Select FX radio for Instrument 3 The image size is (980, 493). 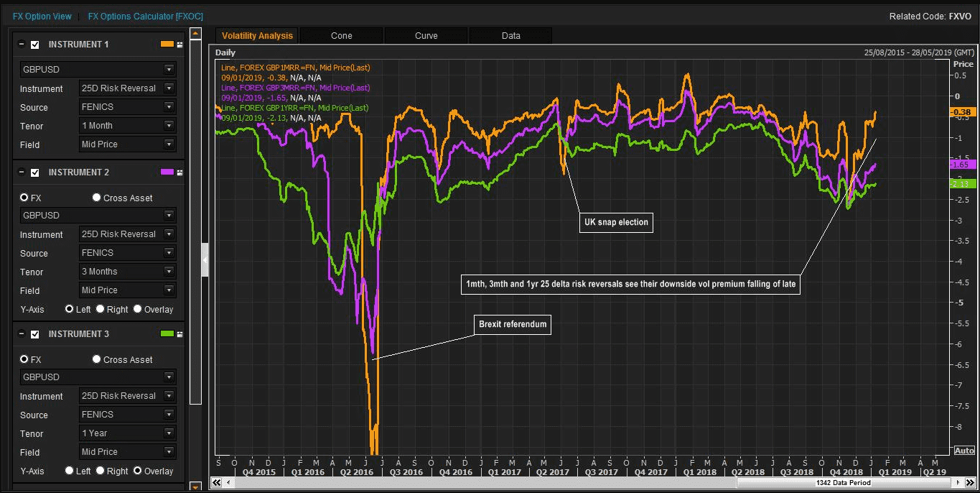tap(24, 359)
